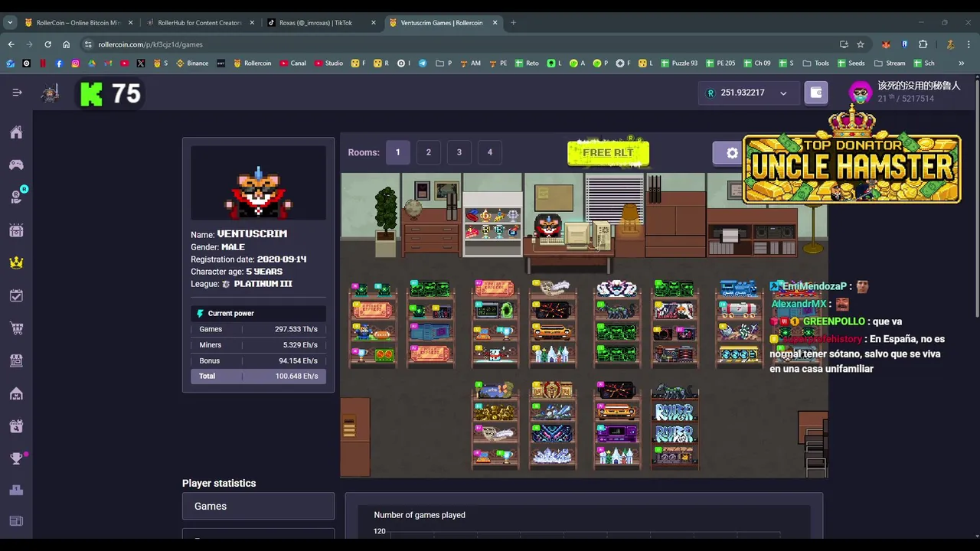Open a new browser tab with plus
This screenshot has width=980, height=551.
(513, 23)
